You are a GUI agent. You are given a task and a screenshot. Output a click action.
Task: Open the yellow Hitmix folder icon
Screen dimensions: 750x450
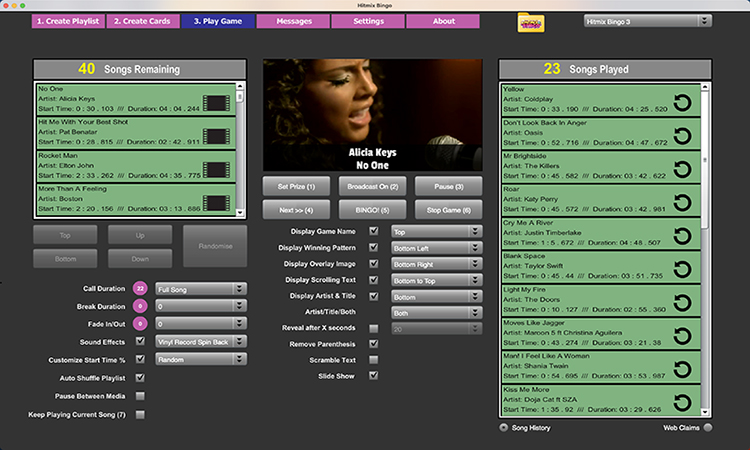tap(531, 21)
